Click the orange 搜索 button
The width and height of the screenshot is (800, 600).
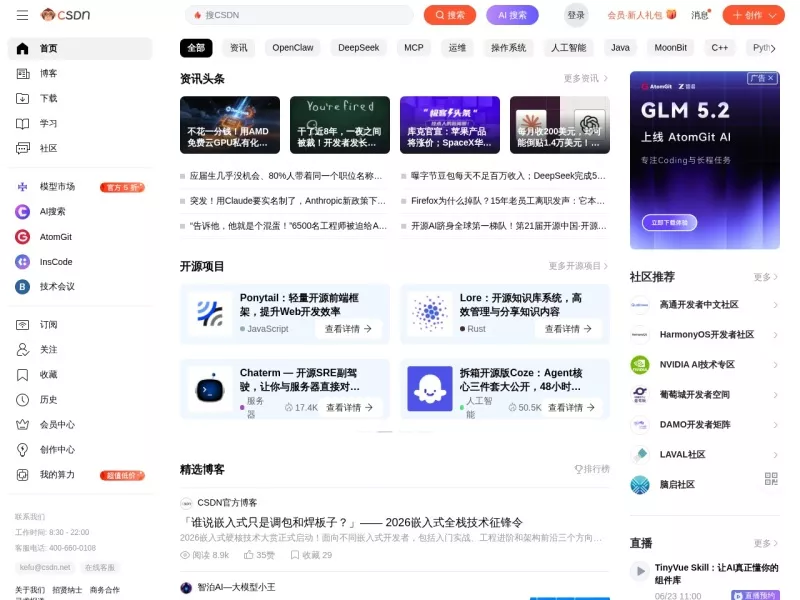point(450,15)
